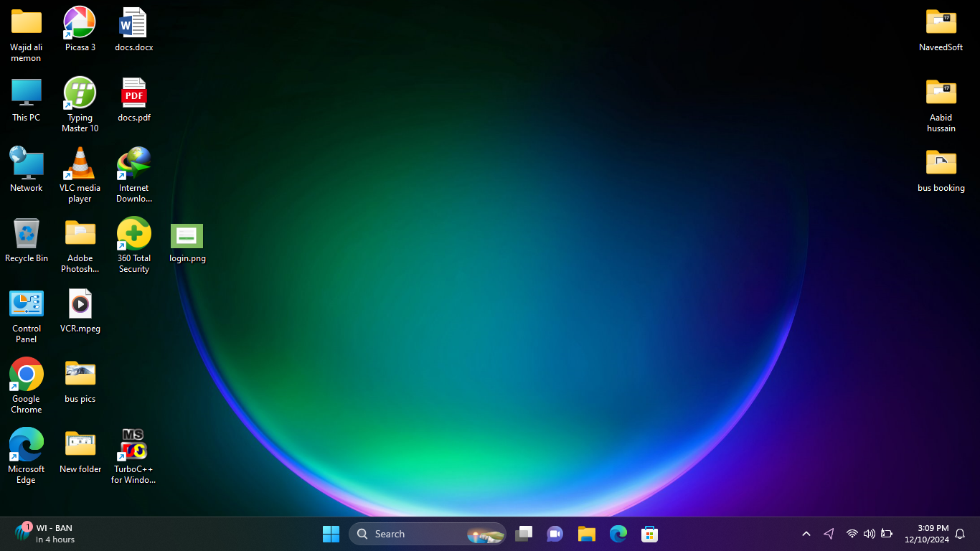
Task: Open the volume control in system tray
Action: click(870, 534)
